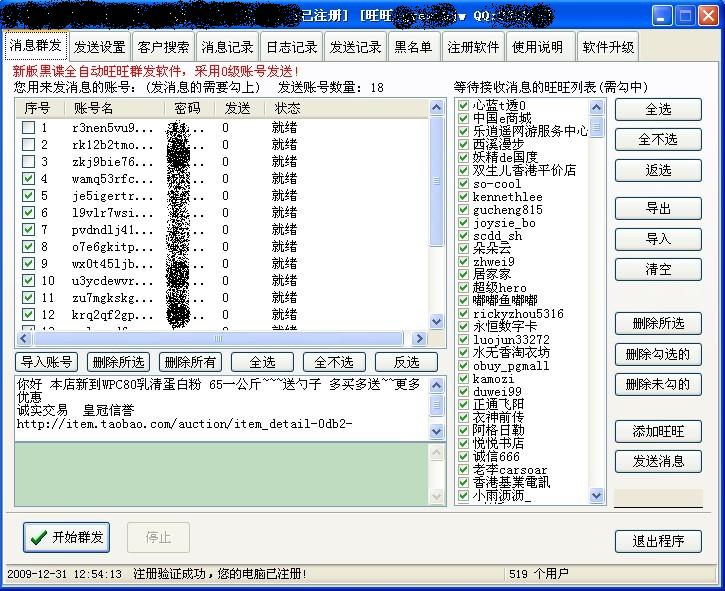
Task: Check the checkbox for account row 2
Action: click(x=28, y=144)
